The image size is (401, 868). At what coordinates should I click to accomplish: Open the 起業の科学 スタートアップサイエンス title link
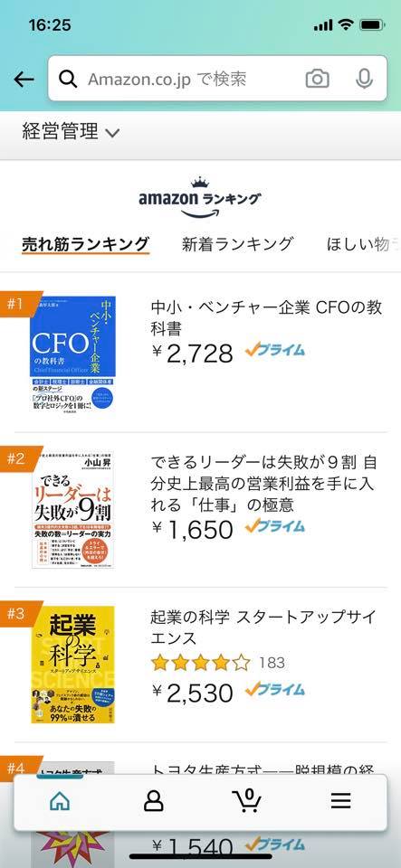click(x=263, y=627)
